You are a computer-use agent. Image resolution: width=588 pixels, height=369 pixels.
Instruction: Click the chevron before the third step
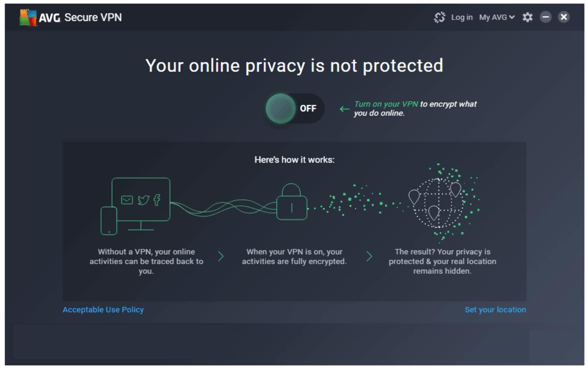369,256
